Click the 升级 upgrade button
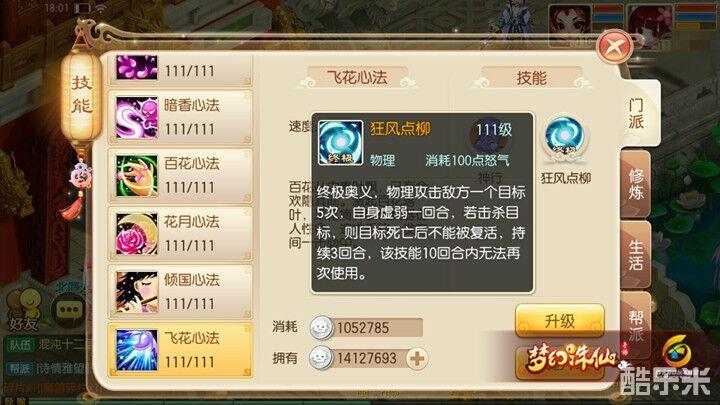720x405 pixels. pos(559,321)
